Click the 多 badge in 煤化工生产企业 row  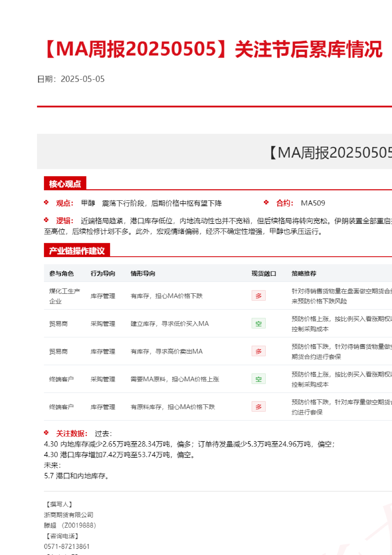(x=258, y=296)
